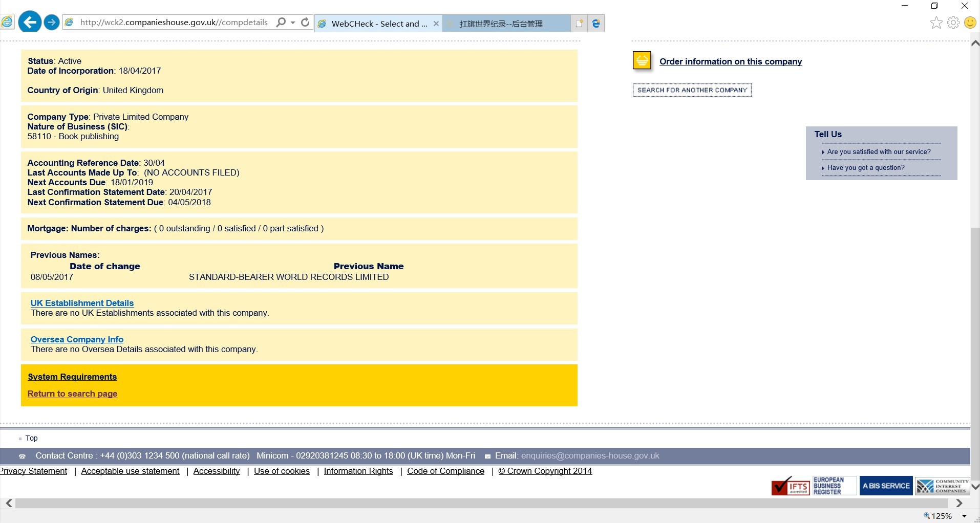980x523 pixels.
Task: Click the search magnifier in address bar
Action: coord(281,22)
